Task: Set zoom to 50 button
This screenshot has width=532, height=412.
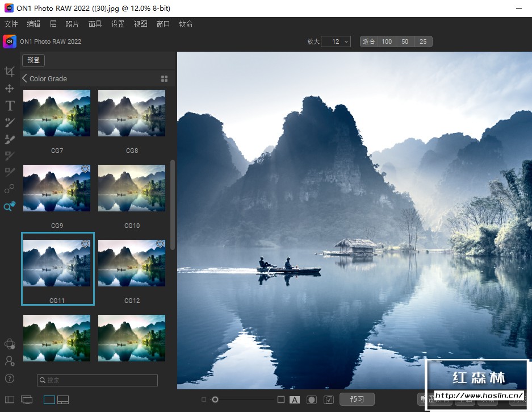Action: 405,41
